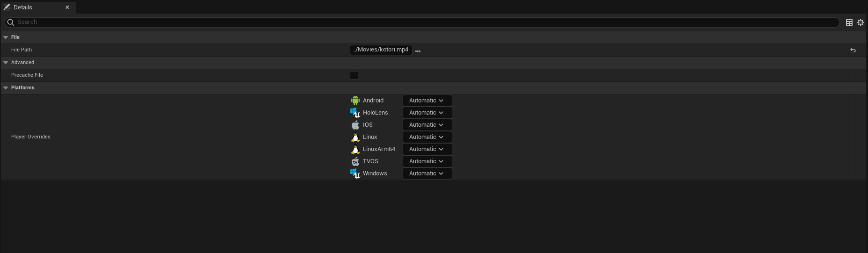Click the Android platform icon
This screenshot has width=868, height=253.
coord(355,101)
